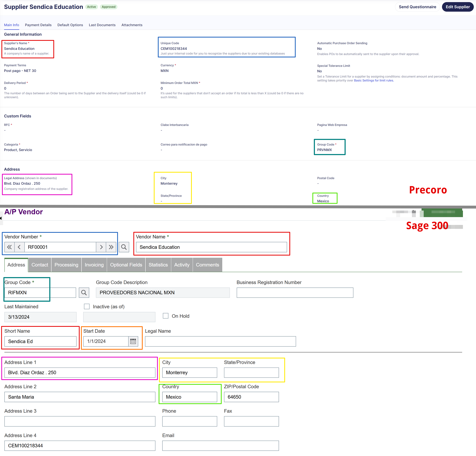This screenshot has height=456, width=476.
Task: Click the ZIP/Postal Code field
Action: click(x=251, y=397)
